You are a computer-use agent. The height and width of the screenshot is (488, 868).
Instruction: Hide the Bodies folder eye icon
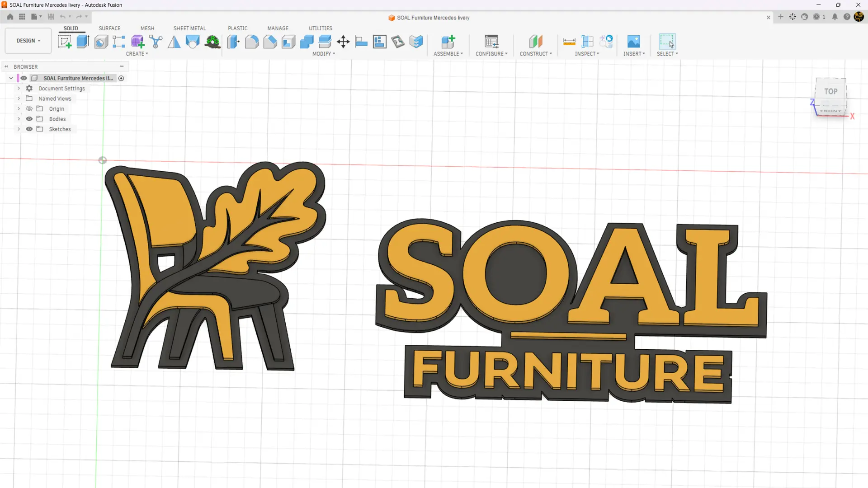[x=29, y=119]
